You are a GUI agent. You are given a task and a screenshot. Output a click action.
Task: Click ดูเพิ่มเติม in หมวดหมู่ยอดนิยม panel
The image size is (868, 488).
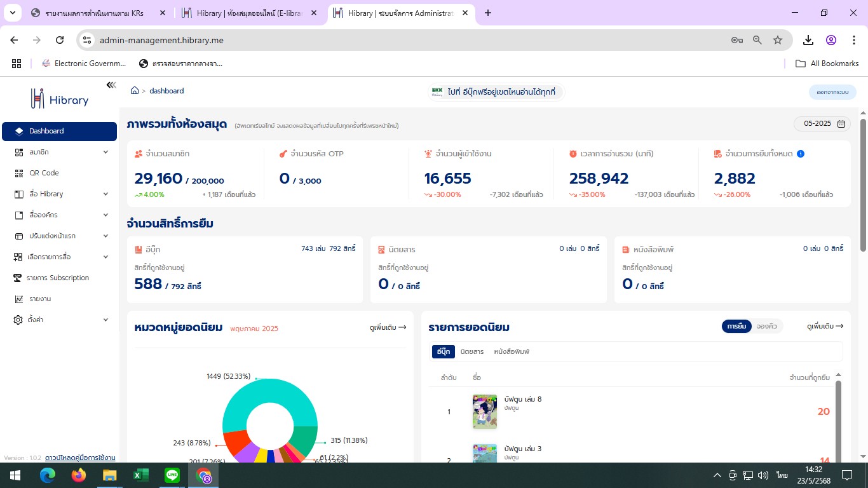pos(388,327)
